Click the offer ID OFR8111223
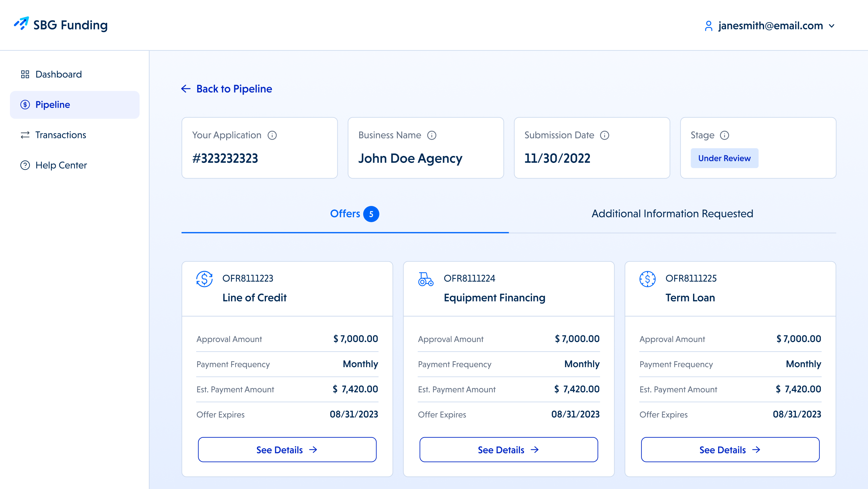This screenshot has width=868, height=489. coord(248,278)
